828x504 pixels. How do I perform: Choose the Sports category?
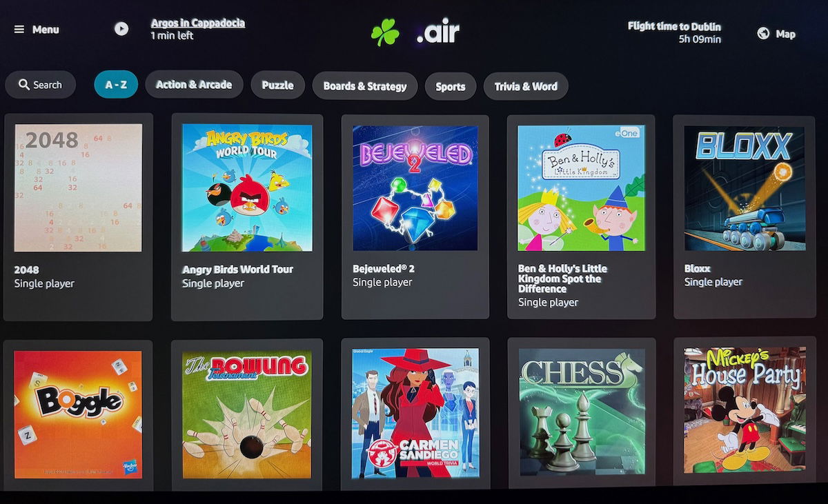click(451, 86)
